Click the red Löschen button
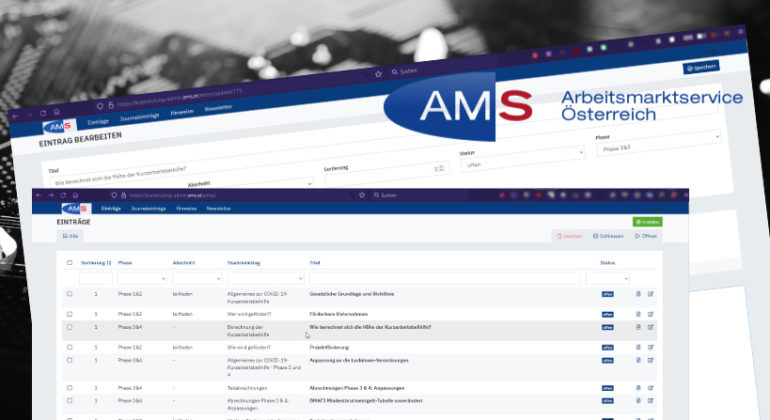This screenshot has height=420, width=770. coord(568,236)
